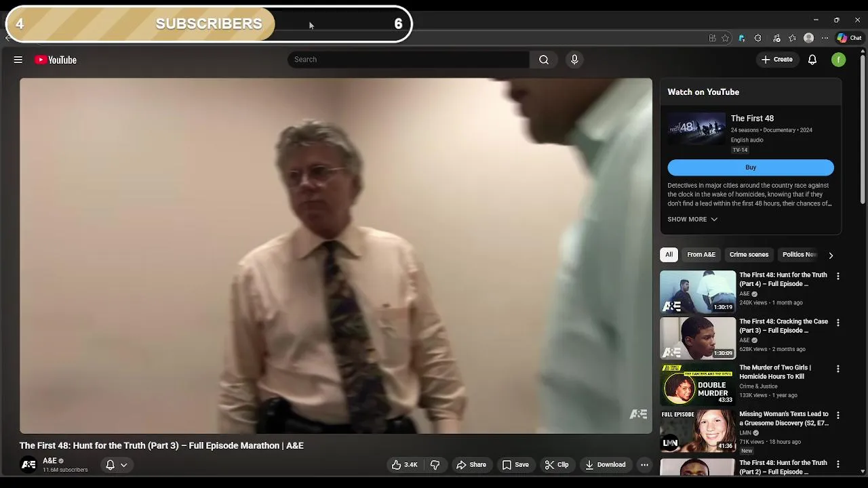This screenshot has width=868, height=488.
Task: Open the YouTube guide hamburger menu
Action: tap(18, 60)
